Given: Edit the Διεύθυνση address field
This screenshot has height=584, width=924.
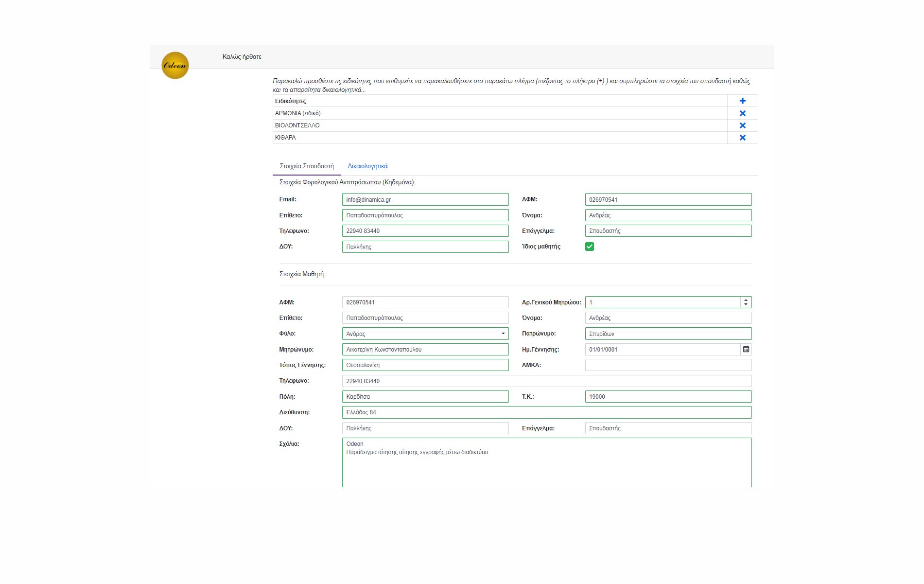Looking at the screenshot, I should tap(547, 412).
